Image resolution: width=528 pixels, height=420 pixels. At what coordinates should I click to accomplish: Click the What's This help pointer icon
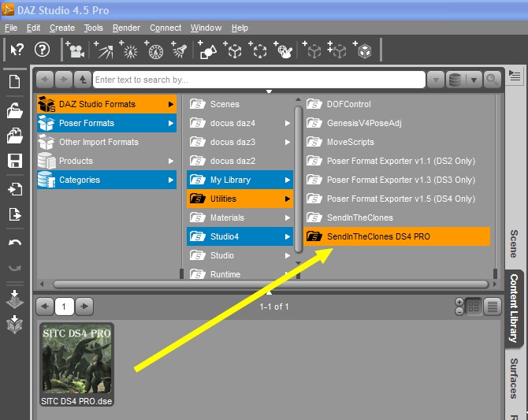tap(17, 50)
